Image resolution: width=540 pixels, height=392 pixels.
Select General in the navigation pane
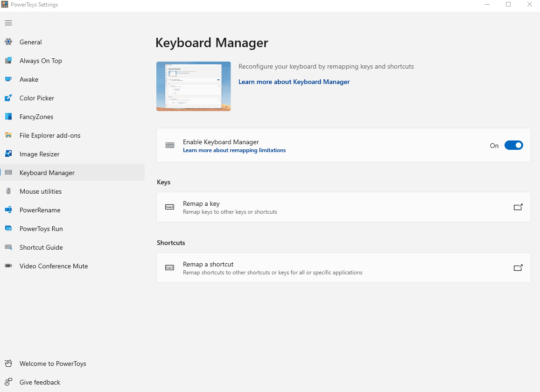pyautogui.click(x=30, y=42)
